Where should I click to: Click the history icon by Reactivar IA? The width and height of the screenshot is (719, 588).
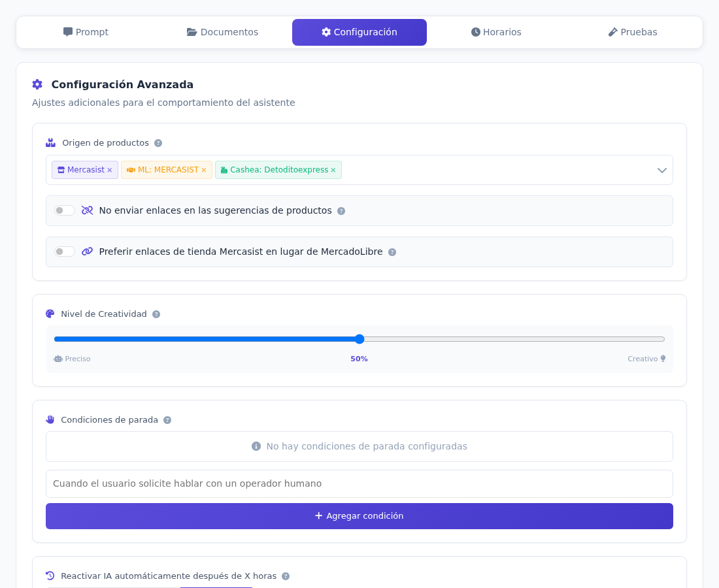tap(50, 576)
